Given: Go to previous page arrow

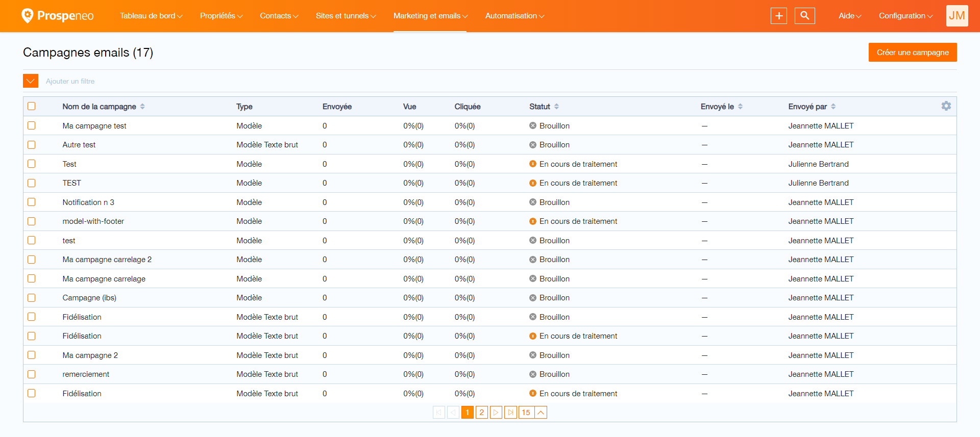Looking at the screenshot, I should (453, 413).
